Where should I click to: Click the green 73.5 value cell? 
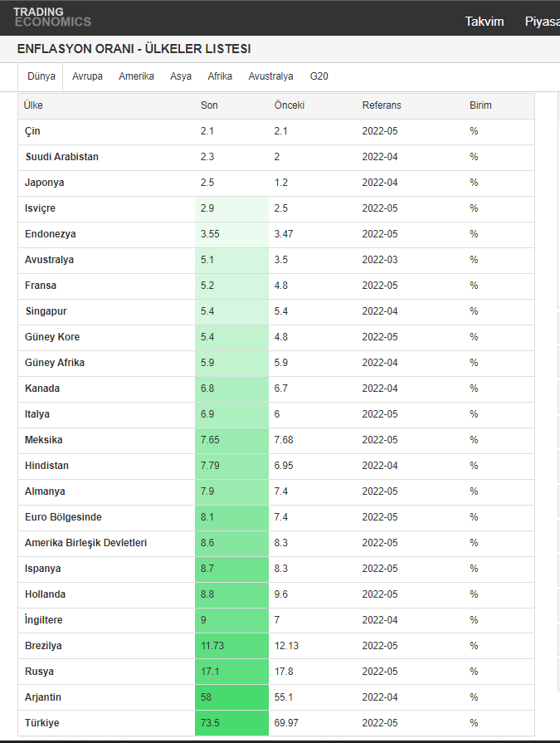tap(231, 723)
